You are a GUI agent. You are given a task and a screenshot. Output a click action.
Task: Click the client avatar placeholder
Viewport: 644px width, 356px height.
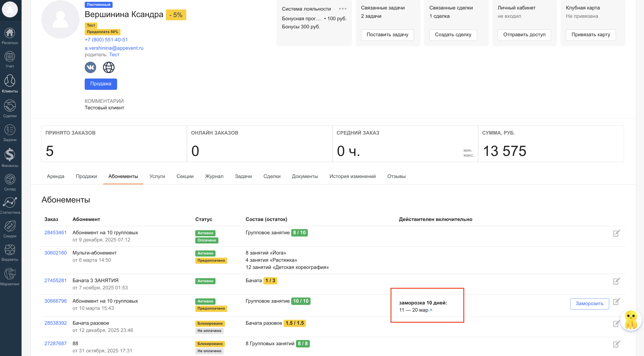click(x=60, y=20)
